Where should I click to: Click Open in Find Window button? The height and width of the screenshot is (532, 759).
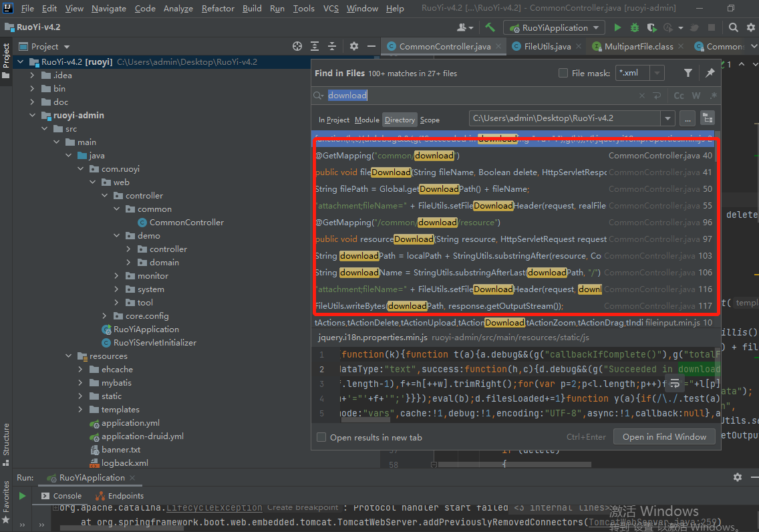tap(664, 437)
